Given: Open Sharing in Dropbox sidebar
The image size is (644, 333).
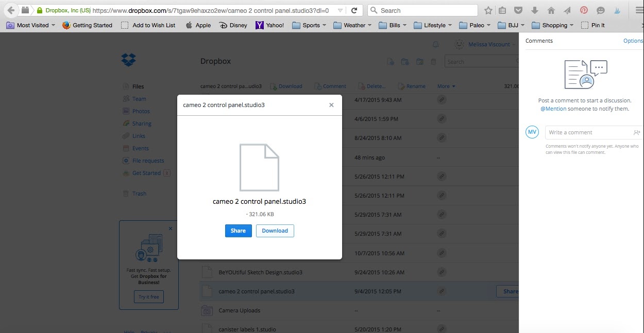Looking at the screenshot, I should 142,124.
